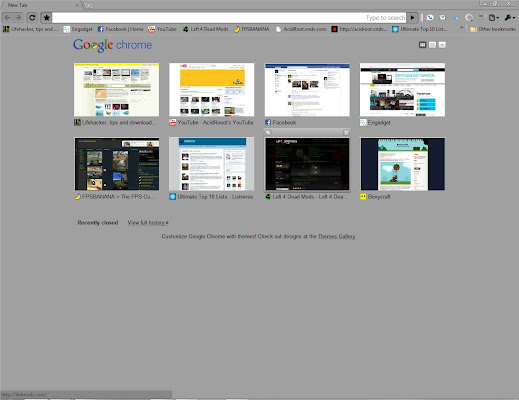Viewport: 519px width, 400px height.
Task: Remove the Left 4 Dead Mods thumbnail
Action: (x=346, y=132)
